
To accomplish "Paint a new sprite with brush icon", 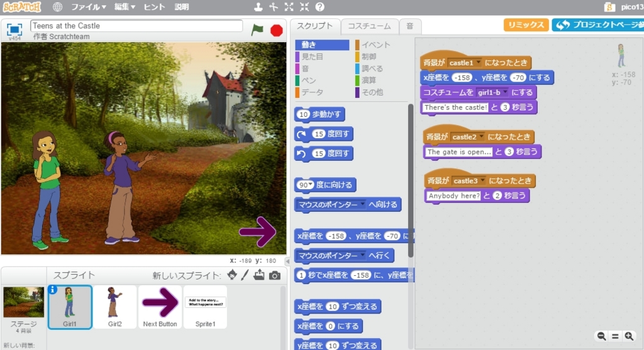I will pos(245,275).
